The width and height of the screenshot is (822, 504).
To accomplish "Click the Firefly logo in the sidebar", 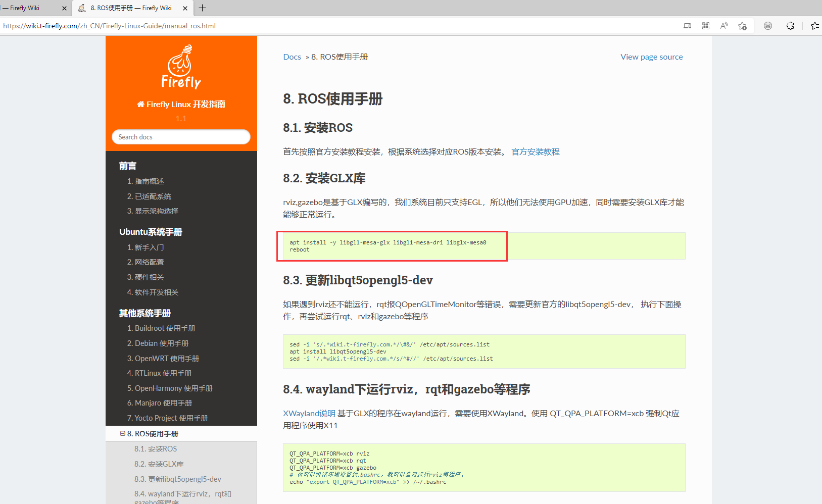I will tap(180, 67).
